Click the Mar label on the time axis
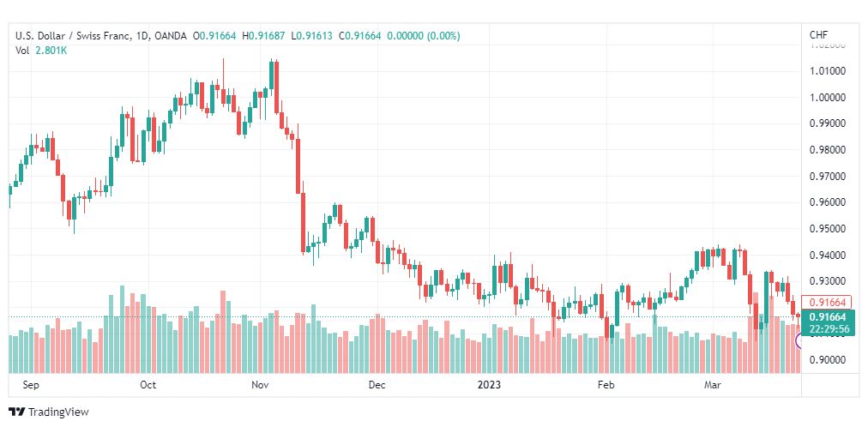The height and width of the screenshot is (427, 868). [713, 385]
